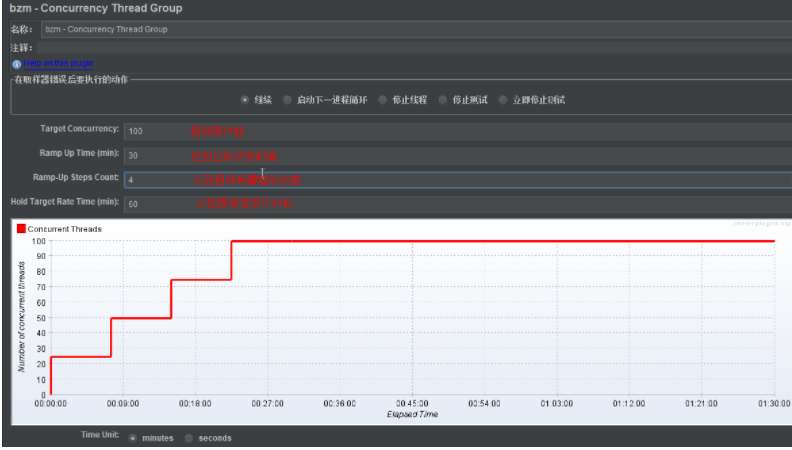Select 立即停止测试 radio option

click(x=503, y=100)
